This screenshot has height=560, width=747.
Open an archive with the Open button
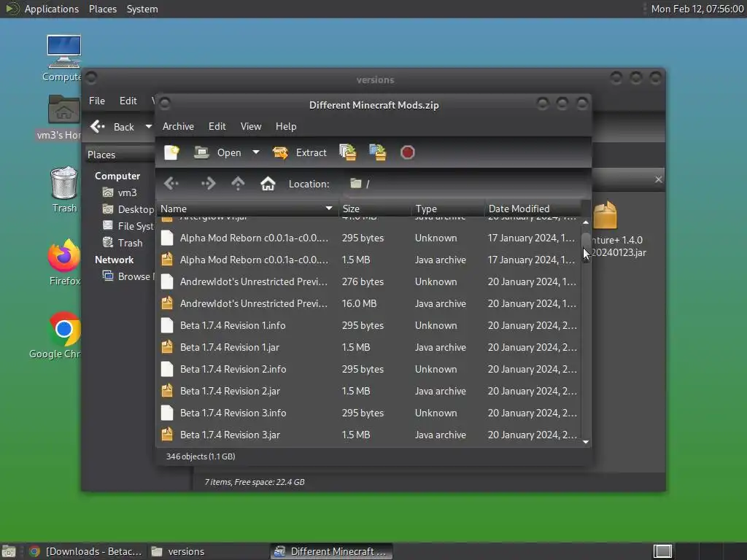tap(218, 152)
